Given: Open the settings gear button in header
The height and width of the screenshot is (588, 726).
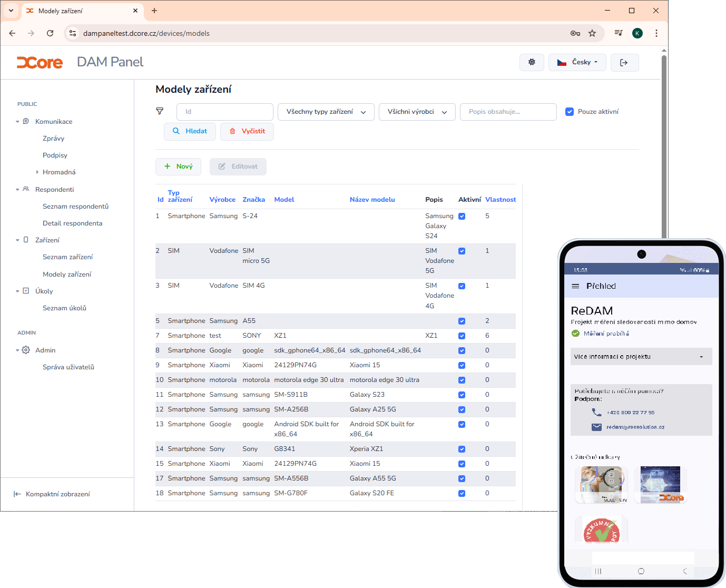Looking at the screenshot, I should click(x=532, y=62).
